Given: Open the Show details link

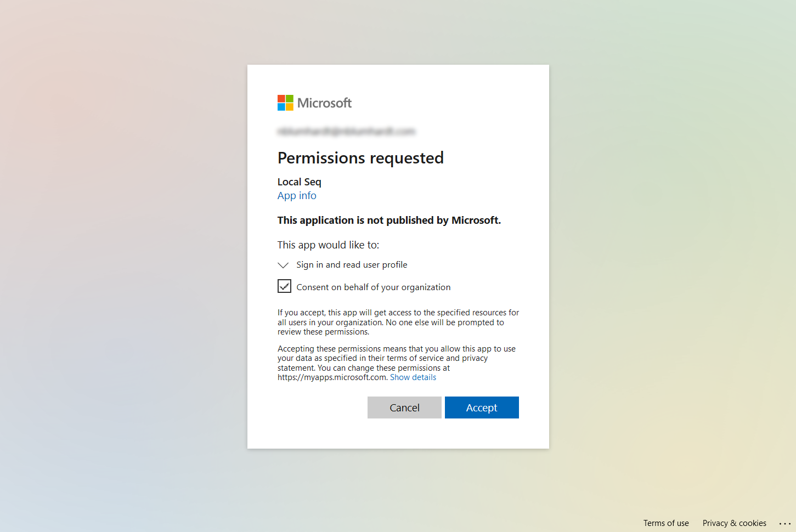Looking at the screenshot, I should 413,377.
